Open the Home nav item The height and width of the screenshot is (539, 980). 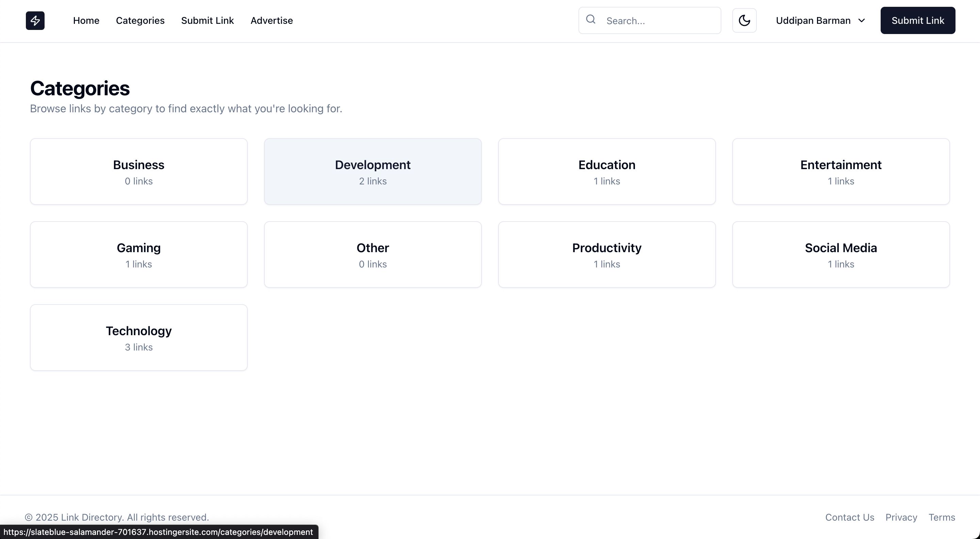[86, 20]
